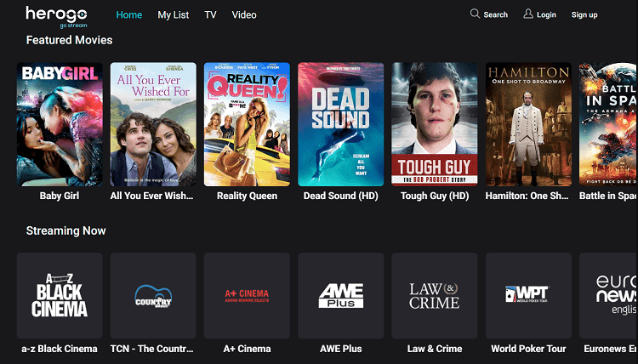Viewport: 638px width, 364px height.
Task: Click the Reality Queen title text
Action: 247,196
